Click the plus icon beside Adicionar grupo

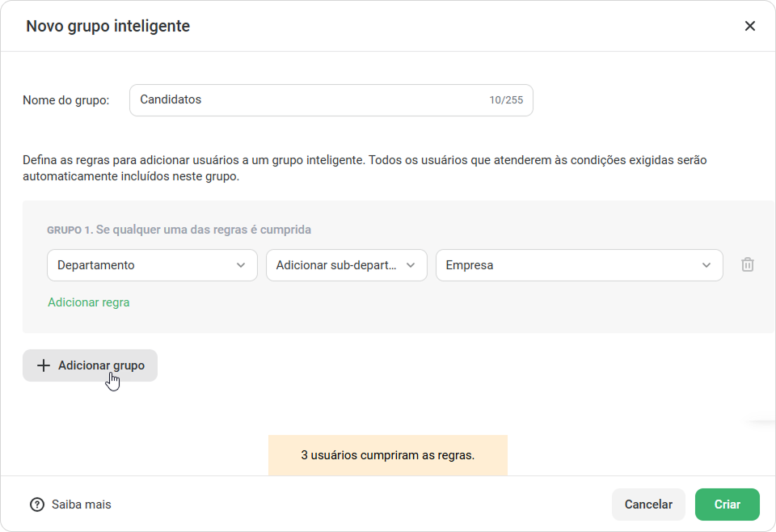[44, 365]
